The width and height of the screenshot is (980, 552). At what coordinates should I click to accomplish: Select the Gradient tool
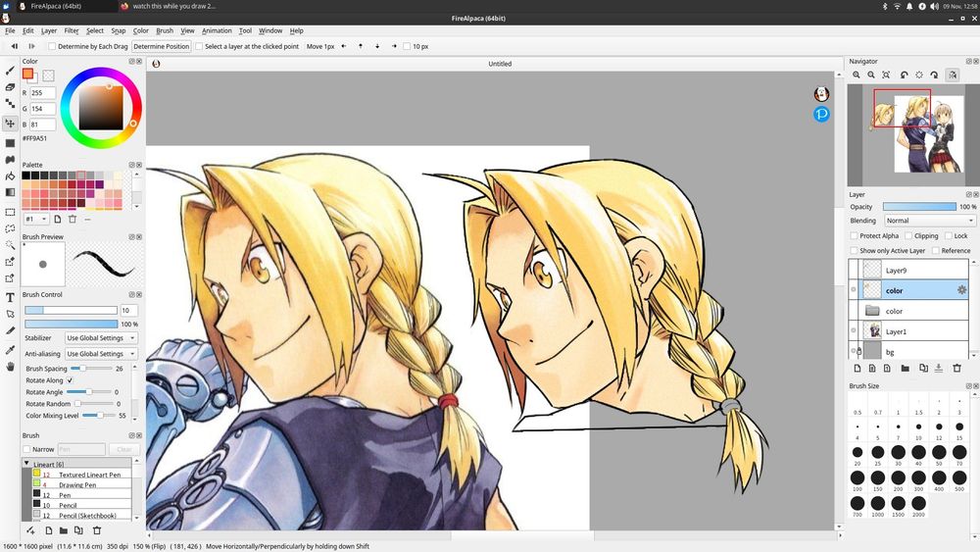pos(10,192)
